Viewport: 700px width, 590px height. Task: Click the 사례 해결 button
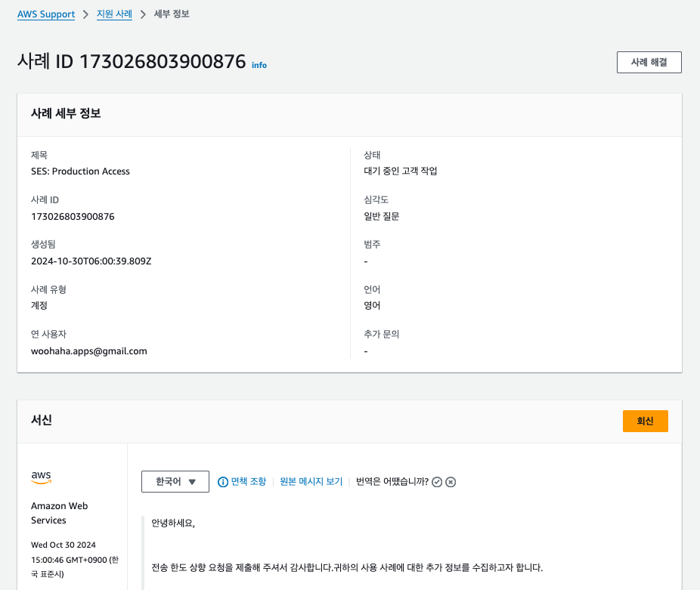tap(649, 62)
